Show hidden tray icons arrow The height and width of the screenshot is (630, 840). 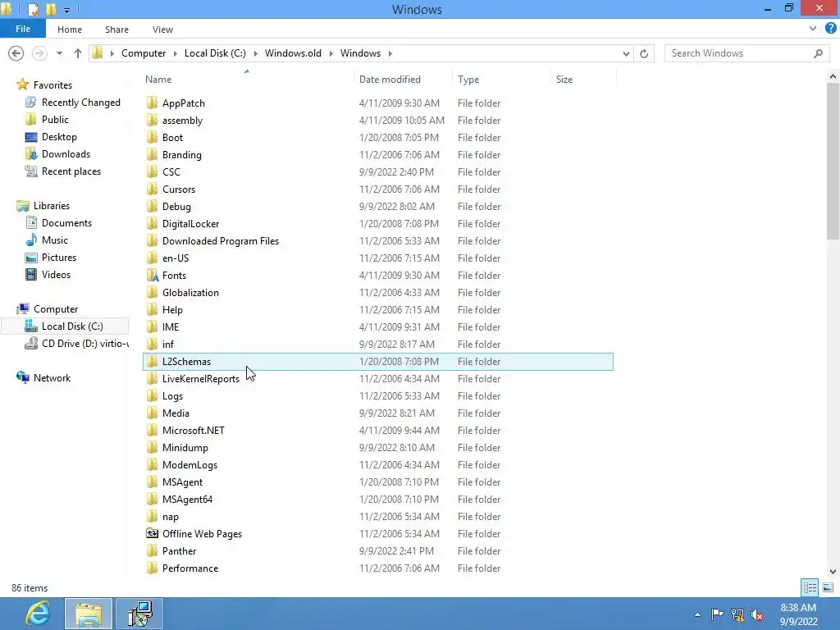pos(697,614)
